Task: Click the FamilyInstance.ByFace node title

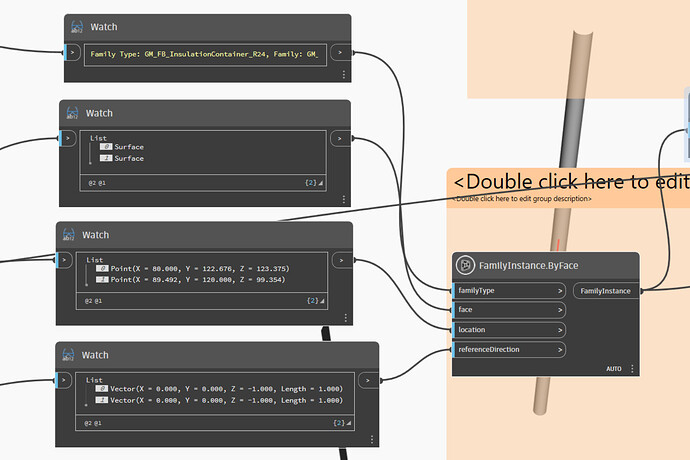Action: click(529, 265)
